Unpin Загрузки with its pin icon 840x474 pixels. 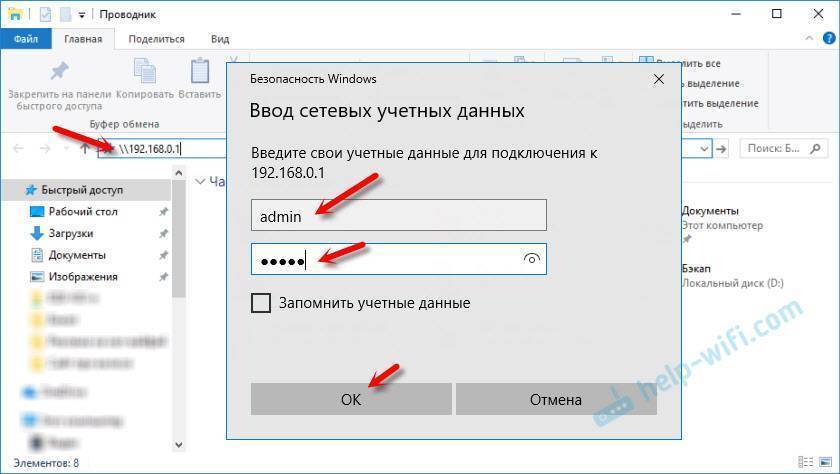click(163, 234)
